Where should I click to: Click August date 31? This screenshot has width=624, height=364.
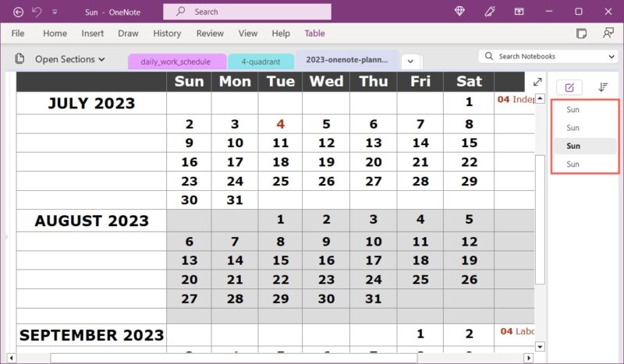pyautogui.click(x=374, y=299)
